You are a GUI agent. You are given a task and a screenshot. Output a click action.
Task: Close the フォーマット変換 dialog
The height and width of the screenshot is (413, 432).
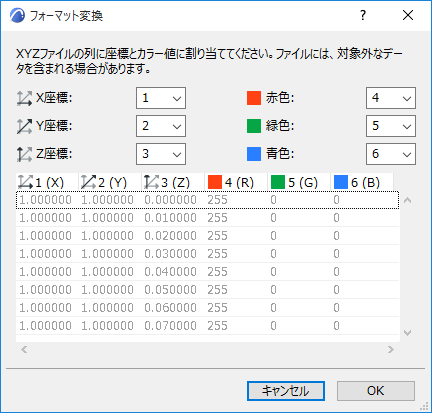tap(408, 15)
